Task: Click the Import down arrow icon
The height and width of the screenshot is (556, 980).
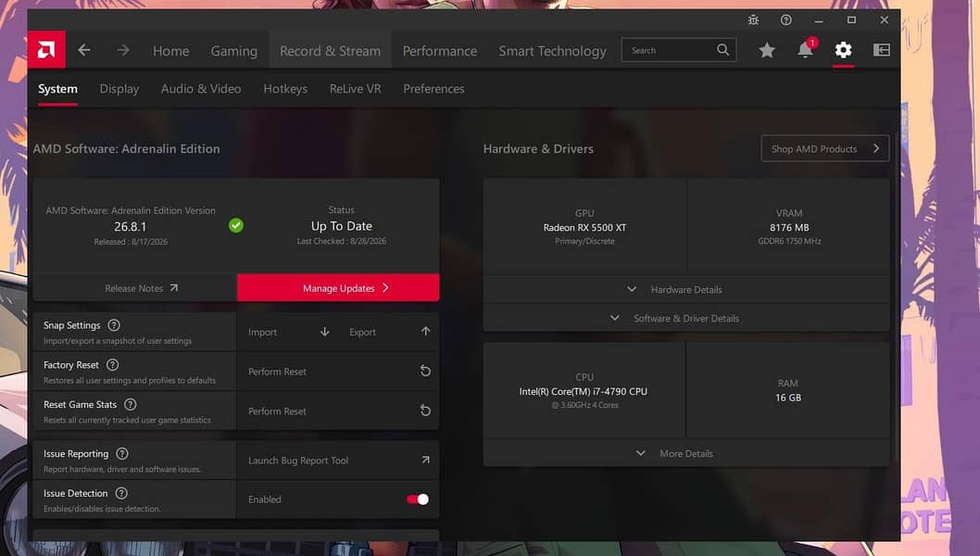Action: pos(324,332)
